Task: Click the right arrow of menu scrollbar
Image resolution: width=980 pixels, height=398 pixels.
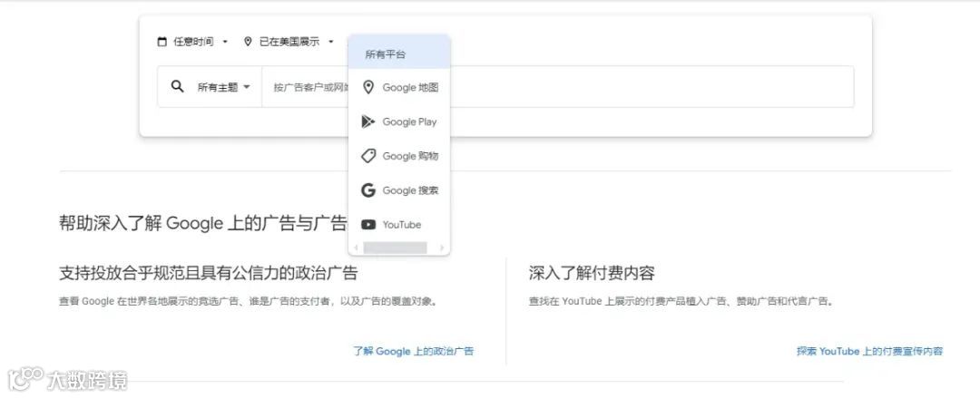Action: coord(442,248)
